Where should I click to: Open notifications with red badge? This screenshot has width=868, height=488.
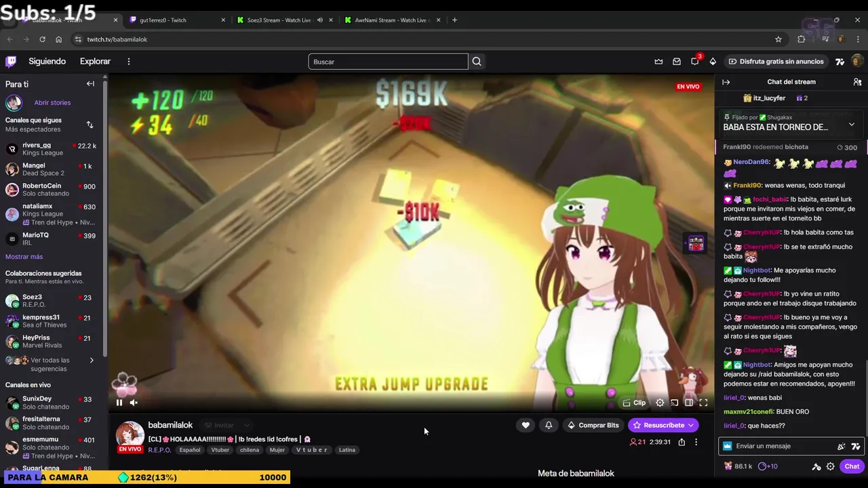[695, 61]
